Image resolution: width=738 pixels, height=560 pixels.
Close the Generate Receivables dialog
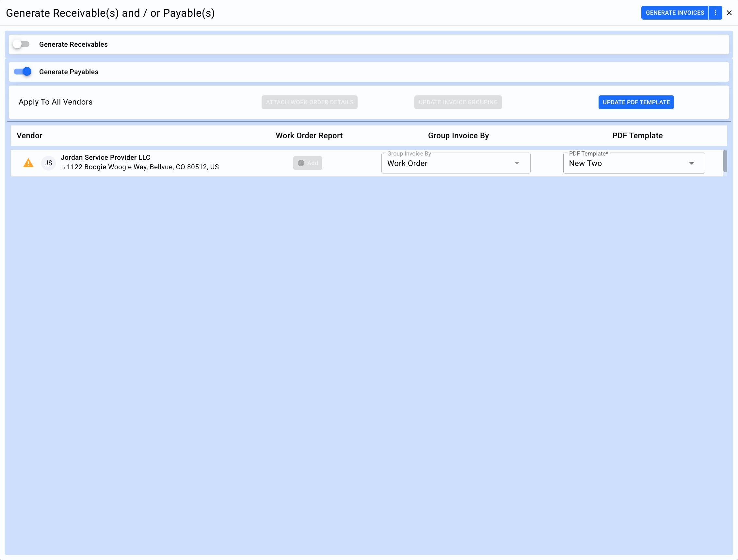pos(729,13)
